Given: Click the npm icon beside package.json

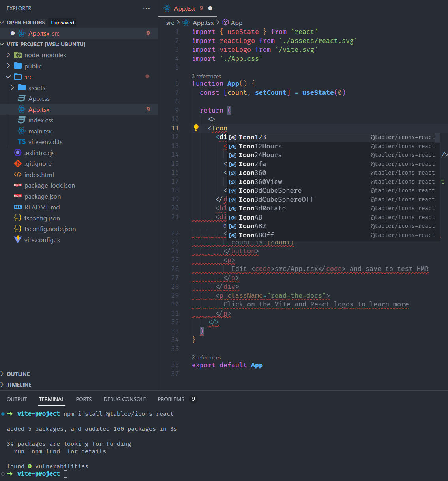Looking at the screenshot, I should tap(18, 196).
